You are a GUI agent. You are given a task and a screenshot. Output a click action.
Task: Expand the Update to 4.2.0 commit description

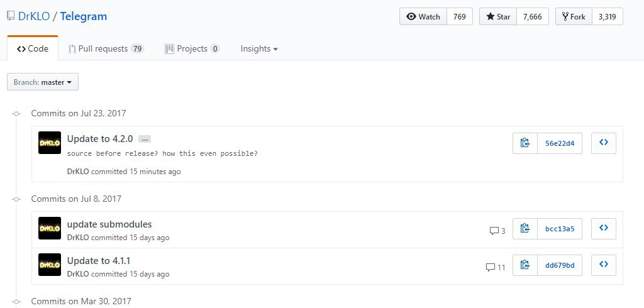tap(144, 139)
